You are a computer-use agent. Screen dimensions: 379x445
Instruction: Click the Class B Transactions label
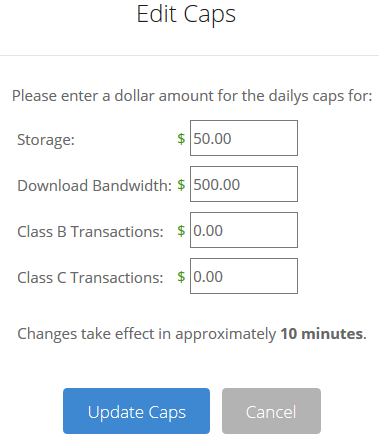tap(90, 231)
